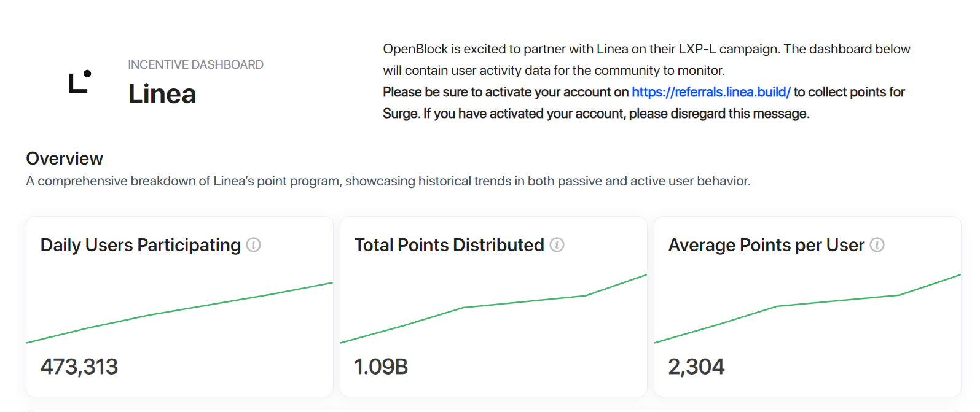Click the Average Points per User card title

coord(766,245)
